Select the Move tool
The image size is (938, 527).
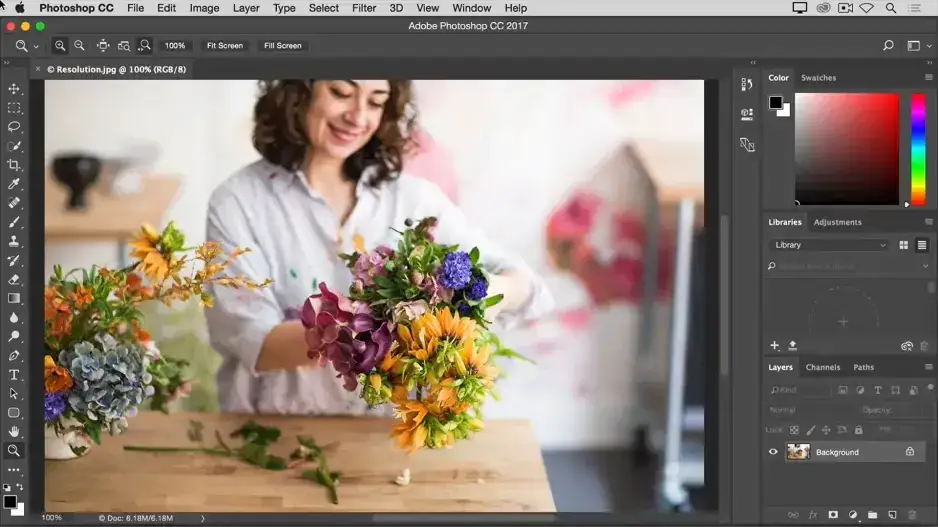pyautogui.click(x=14, y=89)
